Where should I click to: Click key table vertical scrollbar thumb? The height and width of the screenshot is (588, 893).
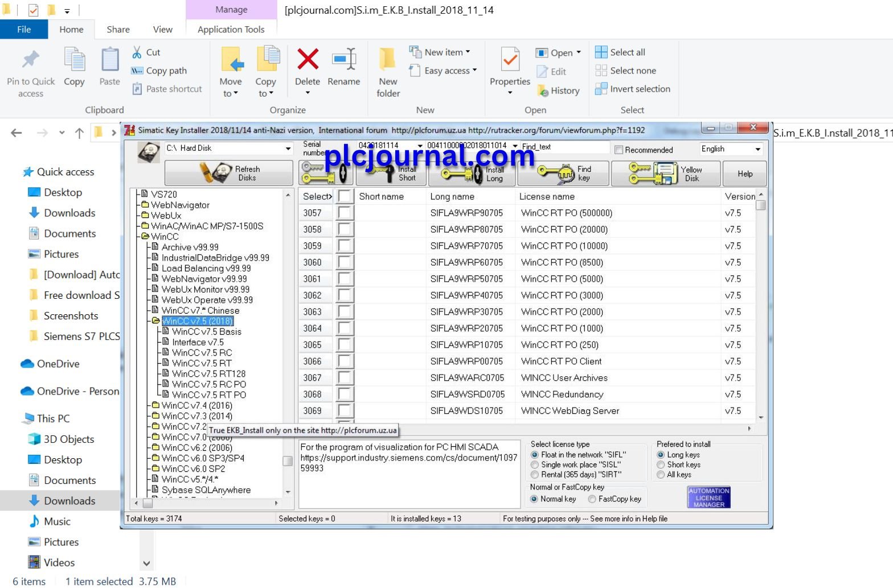point(761,205)
